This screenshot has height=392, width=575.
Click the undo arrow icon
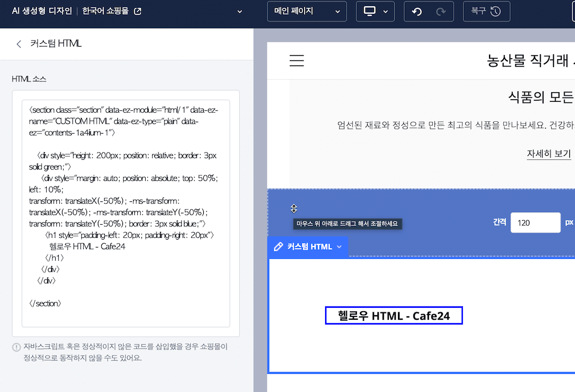pos(417,11)
